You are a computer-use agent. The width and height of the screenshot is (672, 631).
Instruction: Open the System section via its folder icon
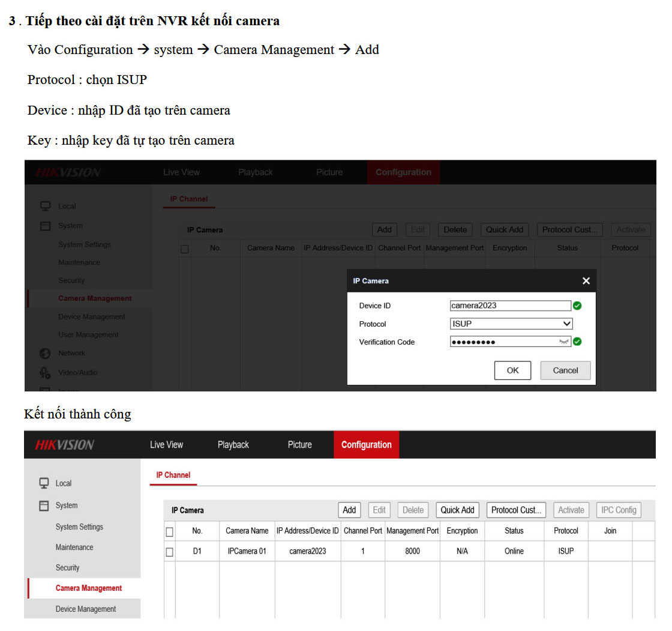click(46, 226)
